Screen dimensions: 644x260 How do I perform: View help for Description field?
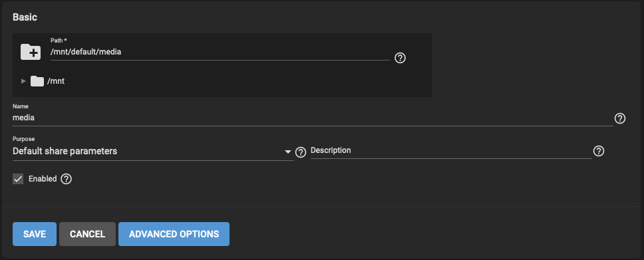(x=599, y=151)
